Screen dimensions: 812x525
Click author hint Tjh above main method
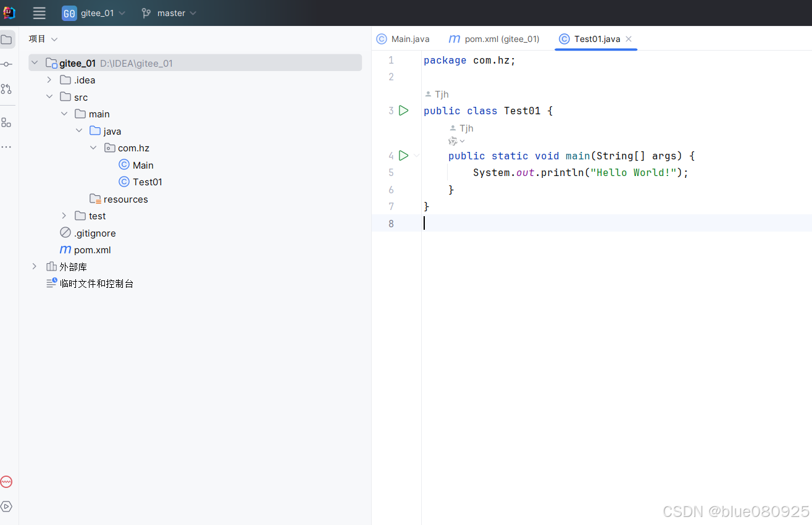coord(466,128)
